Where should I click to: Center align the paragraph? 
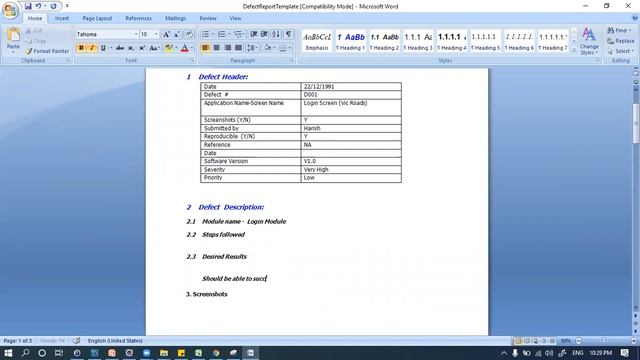click(216, 48)
